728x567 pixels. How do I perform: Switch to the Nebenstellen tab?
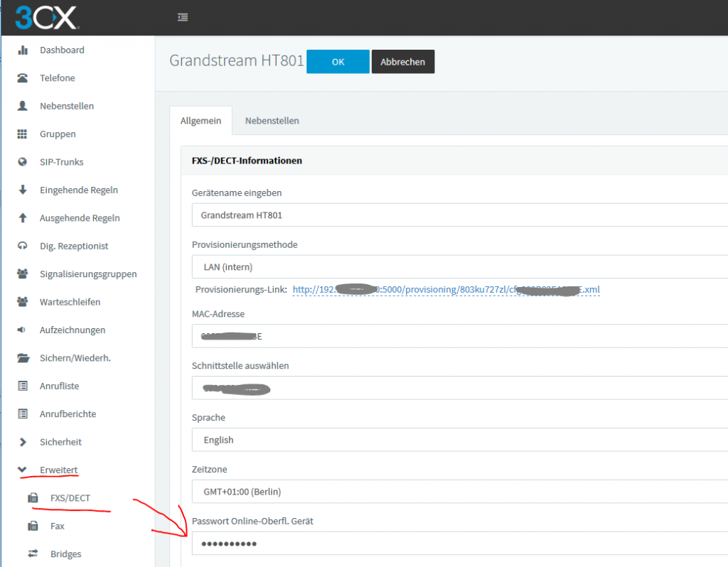[272, 121]
